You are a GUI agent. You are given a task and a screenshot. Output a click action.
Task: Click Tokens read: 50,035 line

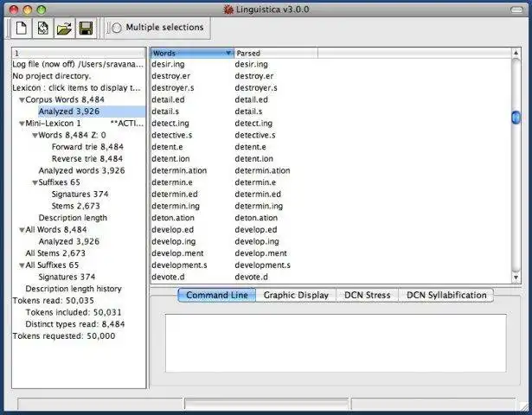(54, 301)
